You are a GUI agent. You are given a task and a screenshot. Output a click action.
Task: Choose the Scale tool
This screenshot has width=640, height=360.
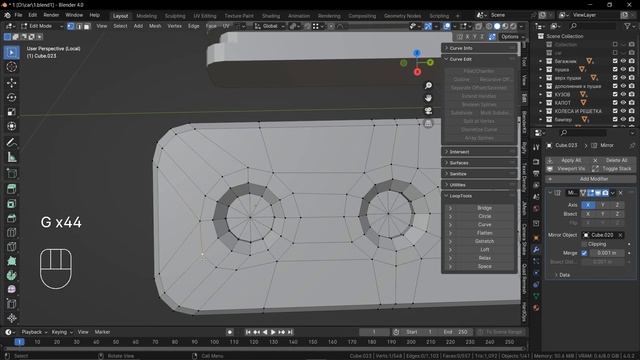tap(11, 112)
